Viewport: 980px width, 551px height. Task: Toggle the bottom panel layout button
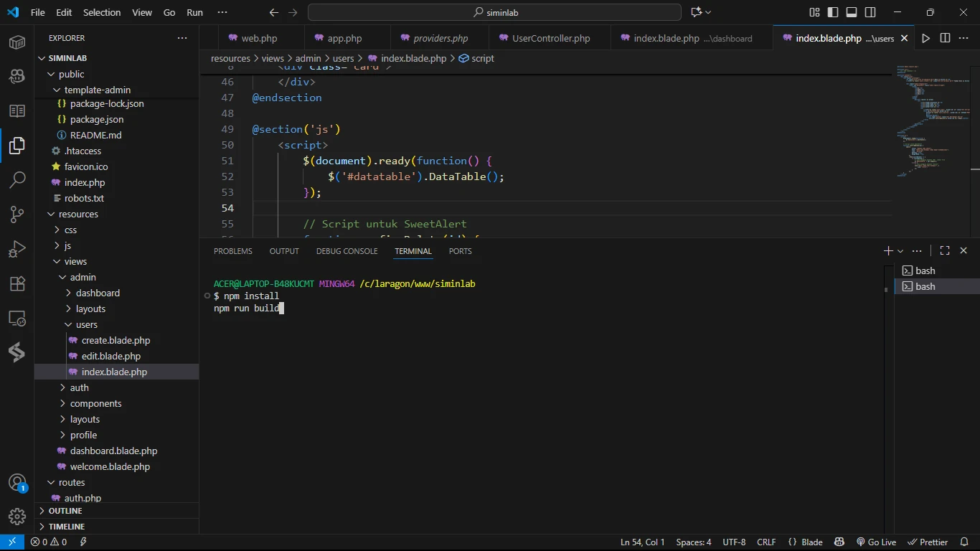(852, 12)
